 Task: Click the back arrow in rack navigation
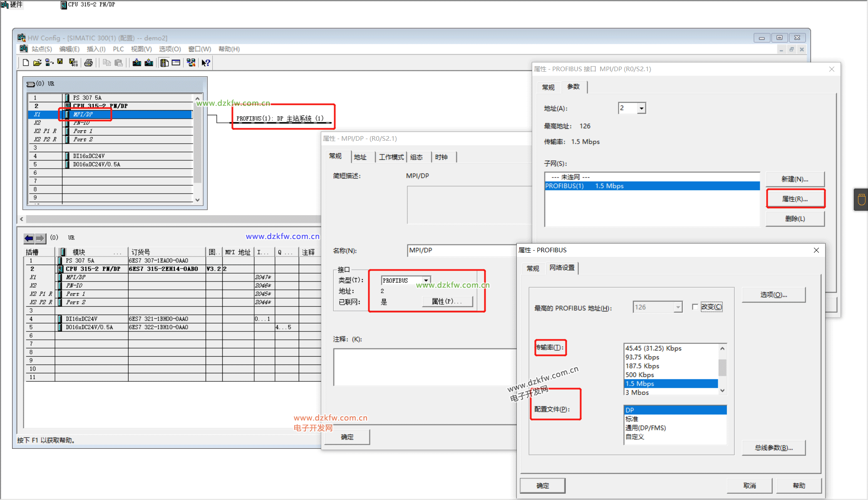tap(29, 238)
